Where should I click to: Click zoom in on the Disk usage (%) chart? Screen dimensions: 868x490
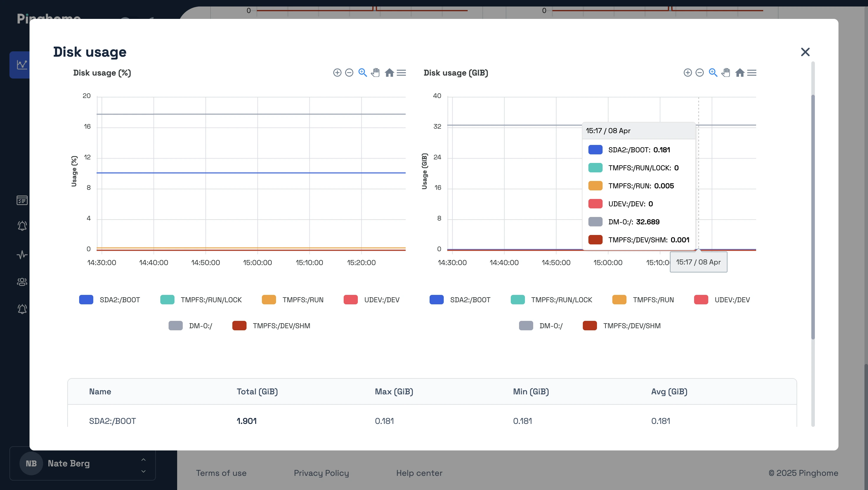click(338, 72)
